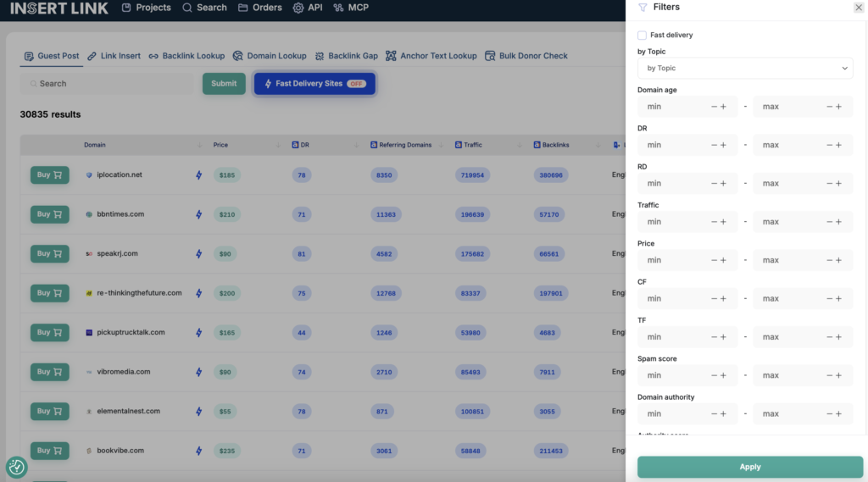Buy guest post on elementalnest.com
The width and height of the screenshot is (868, 482).
(x=50, y=411)
